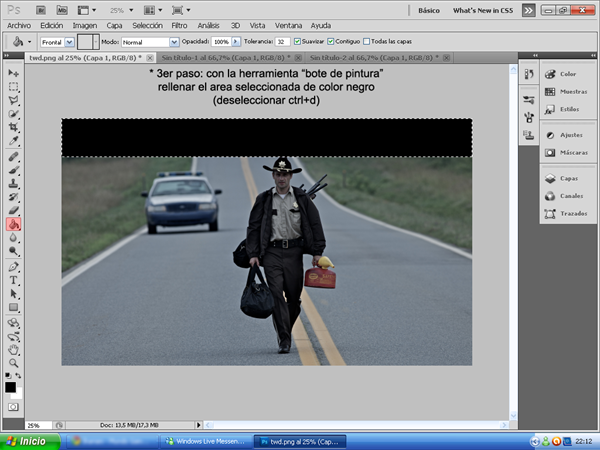
Task: Open the Opacidad slider arrow
Action: (235, 42)
